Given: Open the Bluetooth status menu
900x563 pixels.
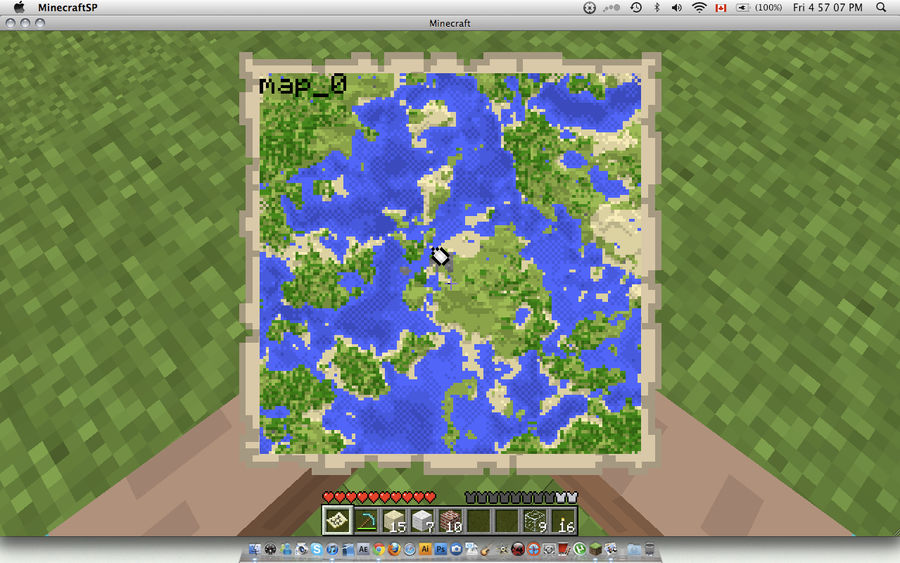Looking at the screenshot, I should pyautogui.click(x=657, y=7).
